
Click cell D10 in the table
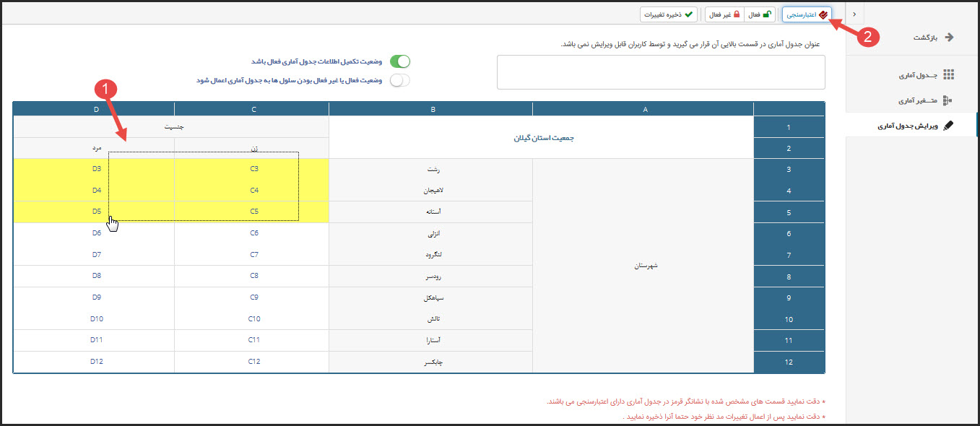click(96, 318)
